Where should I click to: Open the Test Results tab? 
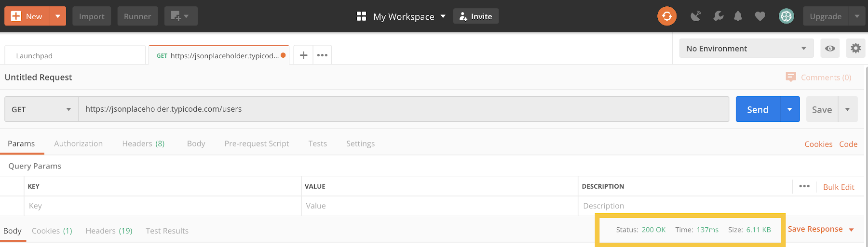pos(167,231)
